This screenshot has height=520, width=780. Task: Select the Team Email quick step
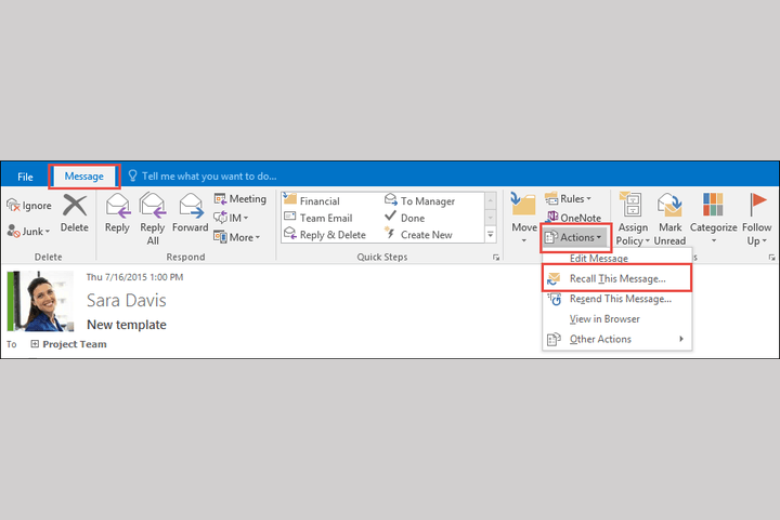(x=318, y=218)
